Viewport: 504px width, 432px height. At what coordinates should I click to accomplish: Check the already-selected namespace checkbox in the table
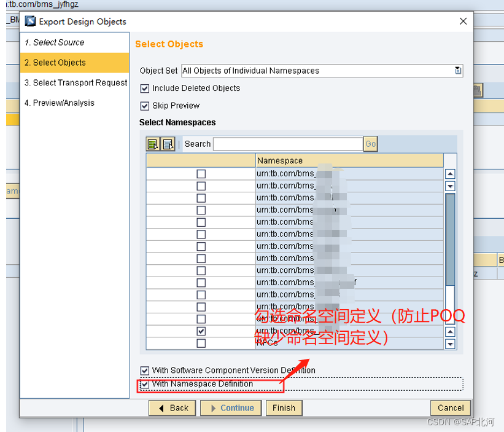pyautogui.click(x=201, y=330)
